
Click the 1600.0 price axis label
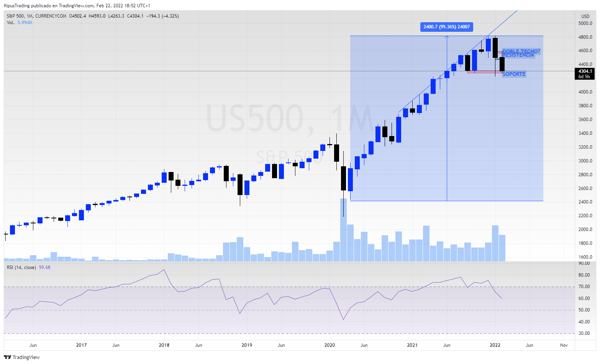585,257
